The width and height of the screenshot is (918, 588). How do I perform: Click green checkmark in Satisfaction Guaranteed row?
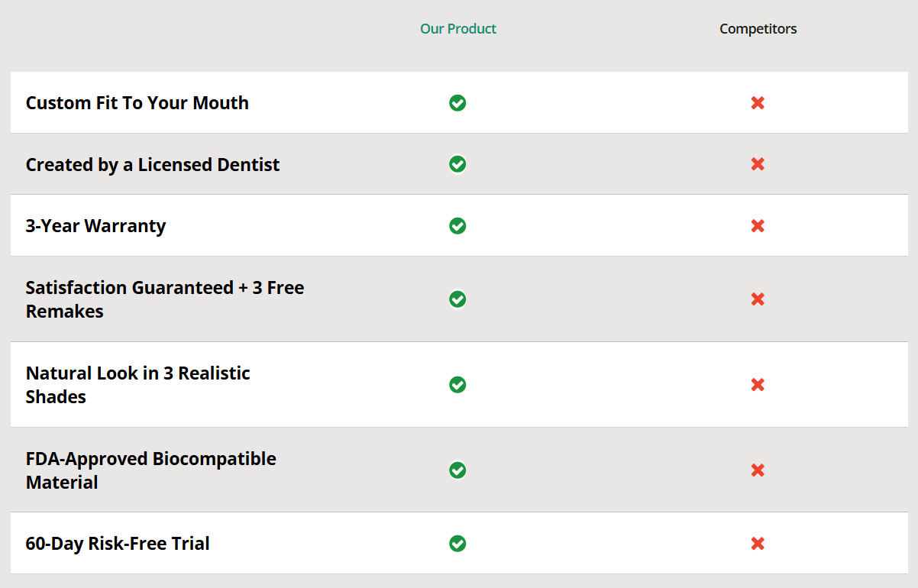click(457, 299)
